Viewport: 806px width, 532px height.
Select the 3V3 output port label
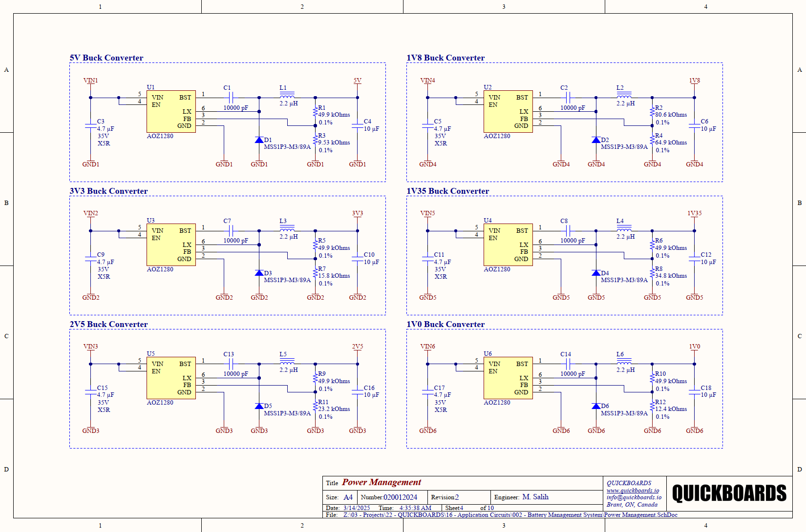[358, 213]
